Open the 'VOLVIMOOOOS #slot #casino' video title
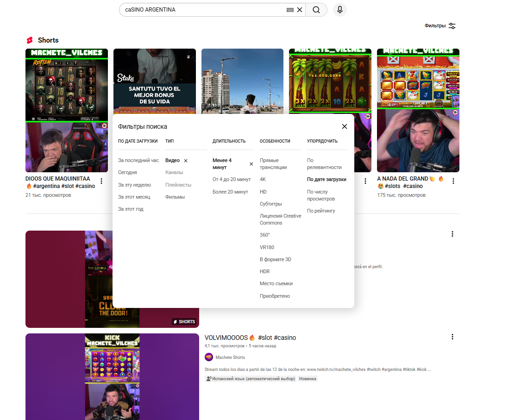Image resolution: width=515 pixels, height=420 pixels. point(250,338)
